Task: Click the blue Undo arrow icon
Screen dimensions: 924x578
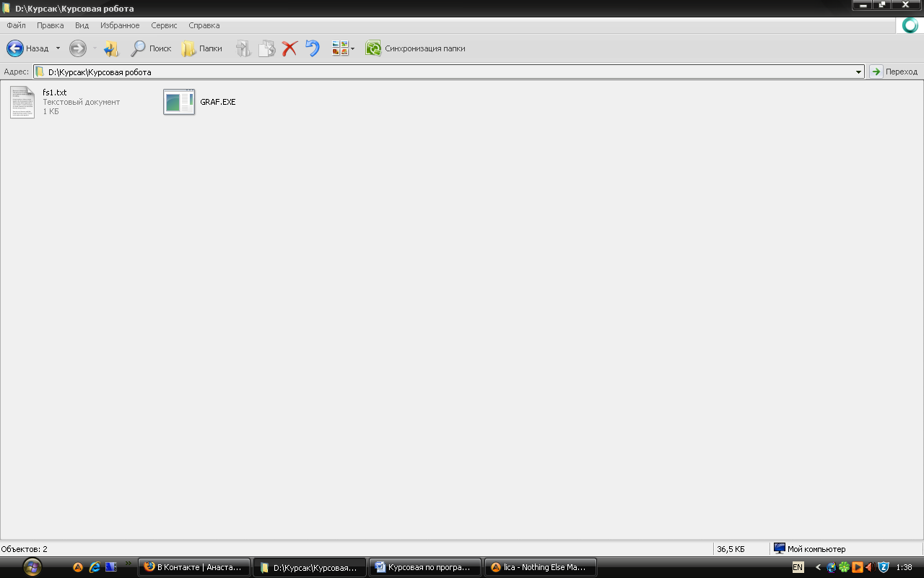Action: [x=312, y=48]
